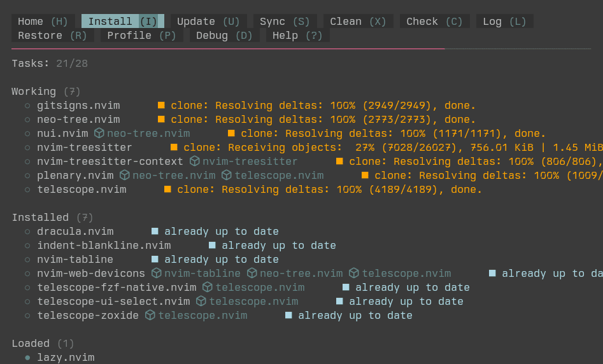Viewport: 603px width, 364px height.
Task: Collapse the Working section header
Action: [34, 92]
